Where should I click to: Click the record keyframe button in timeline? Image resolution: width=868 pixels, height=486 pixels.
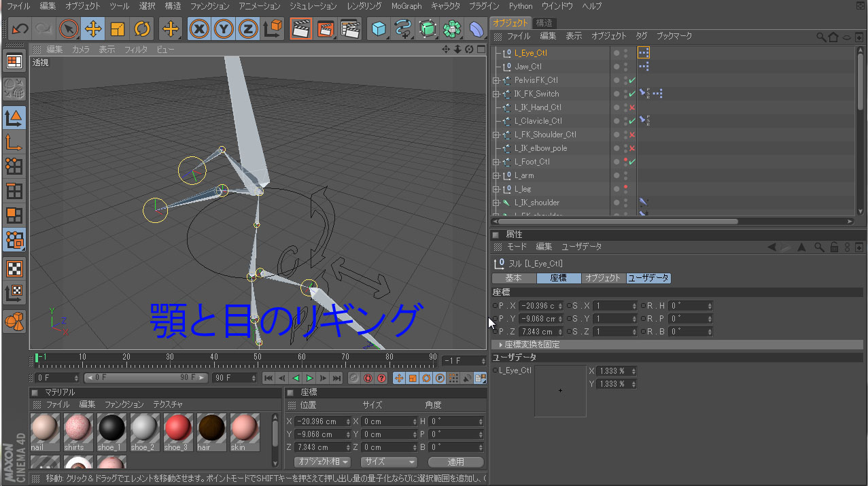pyautogui.click(x=353, y=378)
